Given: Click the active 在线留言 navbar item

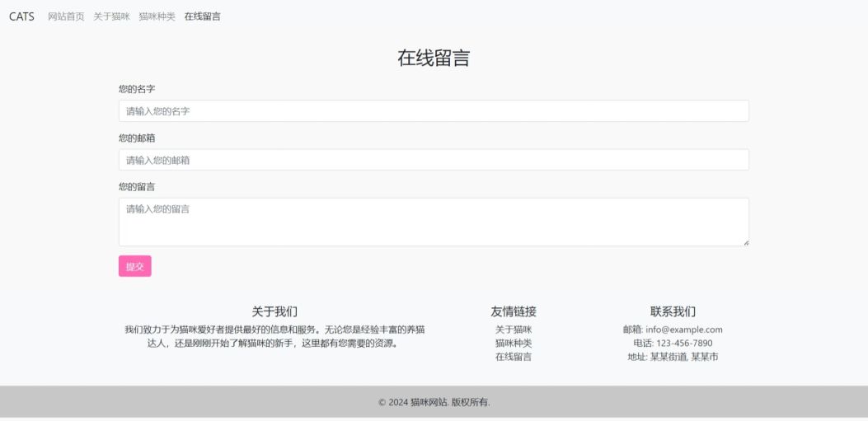Looking at the screenshot, I should (x=202, y=16).
